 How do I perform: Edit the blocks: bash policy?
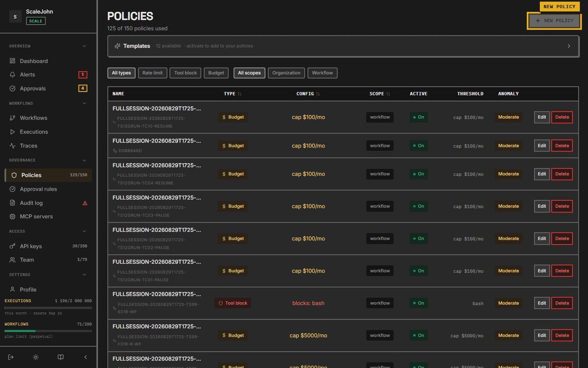tap(542, 303)
